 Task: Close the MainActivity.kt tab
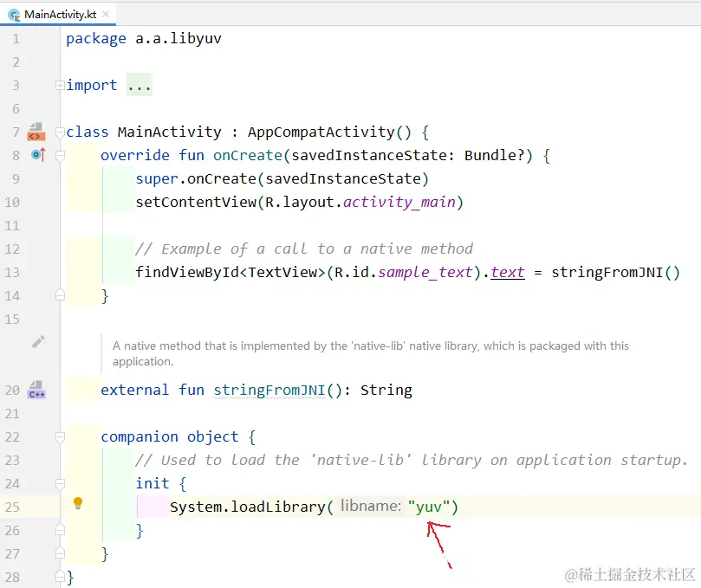click(x=106, y=14)
